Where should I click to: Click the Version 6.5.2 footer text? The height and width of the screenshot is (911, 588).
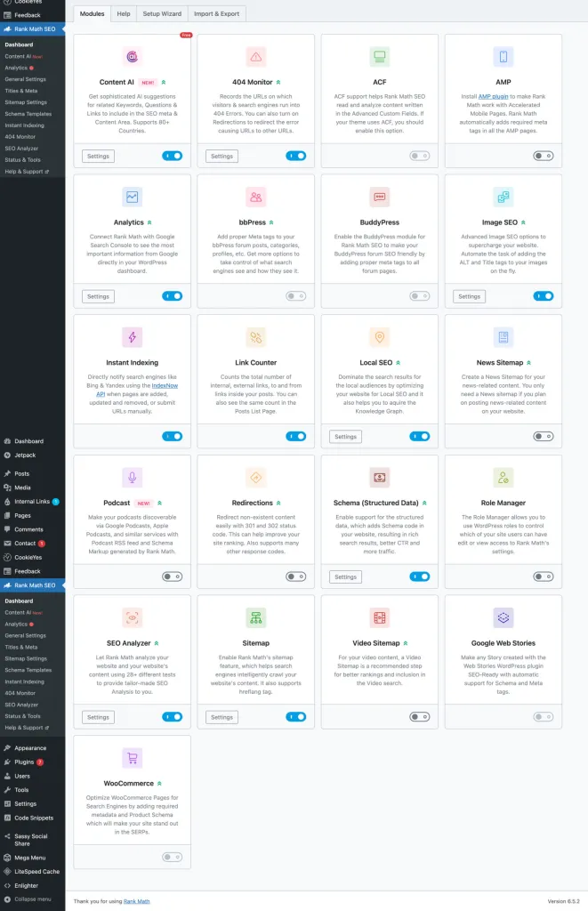(564, 902)
